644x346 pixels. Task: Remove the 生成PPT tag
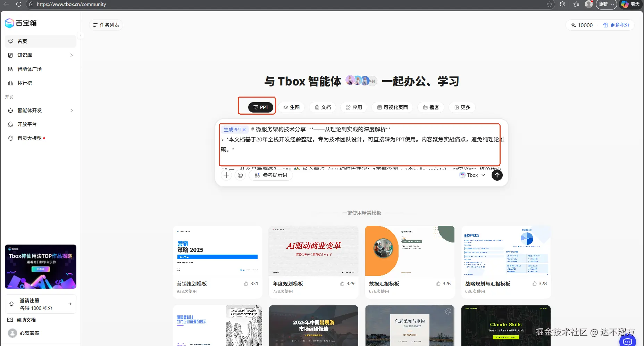(244, 130)
